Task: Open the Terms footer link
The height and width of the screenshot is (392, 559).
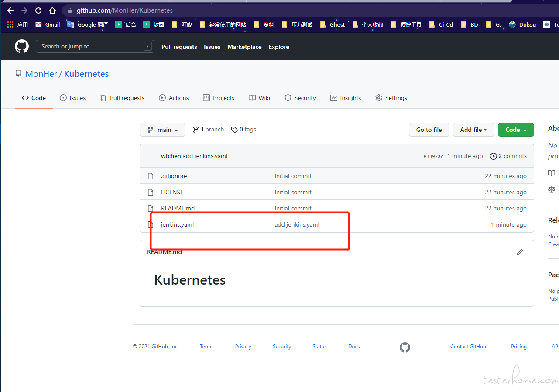Action: pyautogui.click(x=207, y=347)
